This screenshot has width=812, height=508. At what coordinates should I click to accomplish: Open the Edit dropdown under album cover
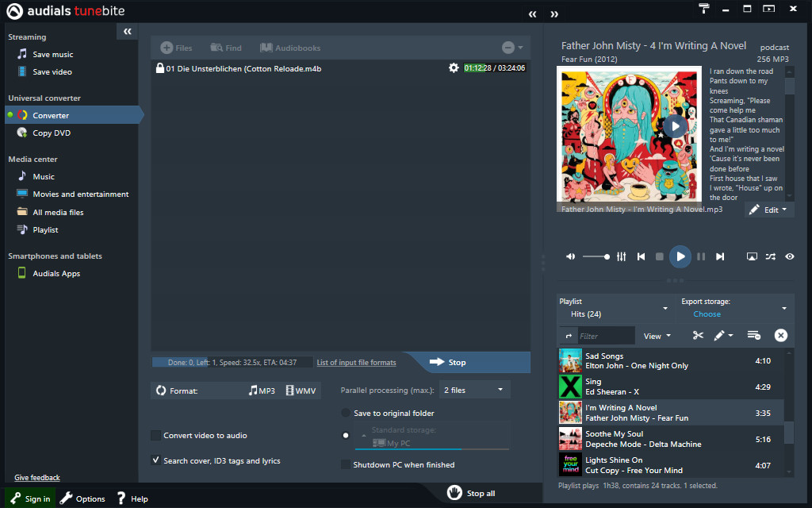pyautogui.click(x=768, y=210)
